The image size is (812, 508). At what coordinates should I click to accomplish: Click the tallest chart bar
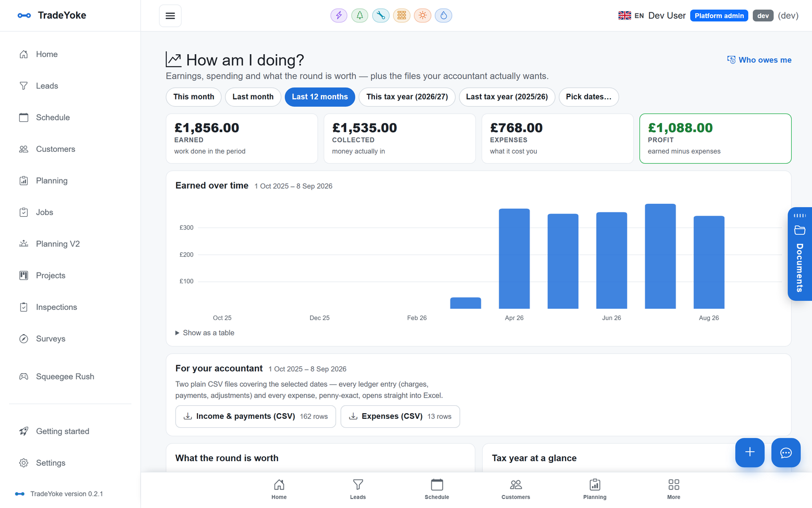pyautogui.click(x=660, y=256)
